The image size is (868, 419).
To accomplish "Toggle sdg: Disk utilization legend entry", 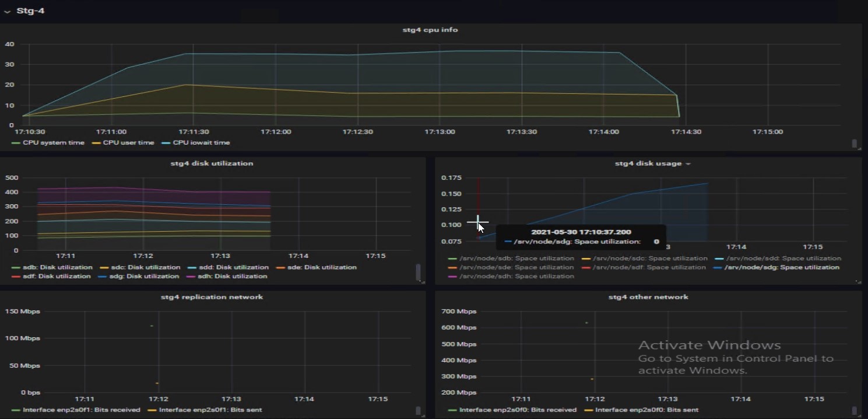I will (x=143, y=277).
